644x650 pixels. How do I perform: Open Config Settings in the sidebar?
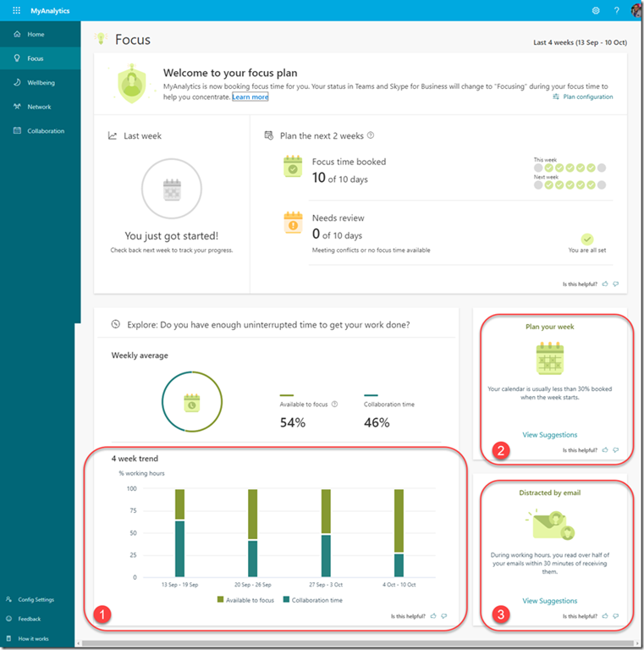tap(36, 599)
